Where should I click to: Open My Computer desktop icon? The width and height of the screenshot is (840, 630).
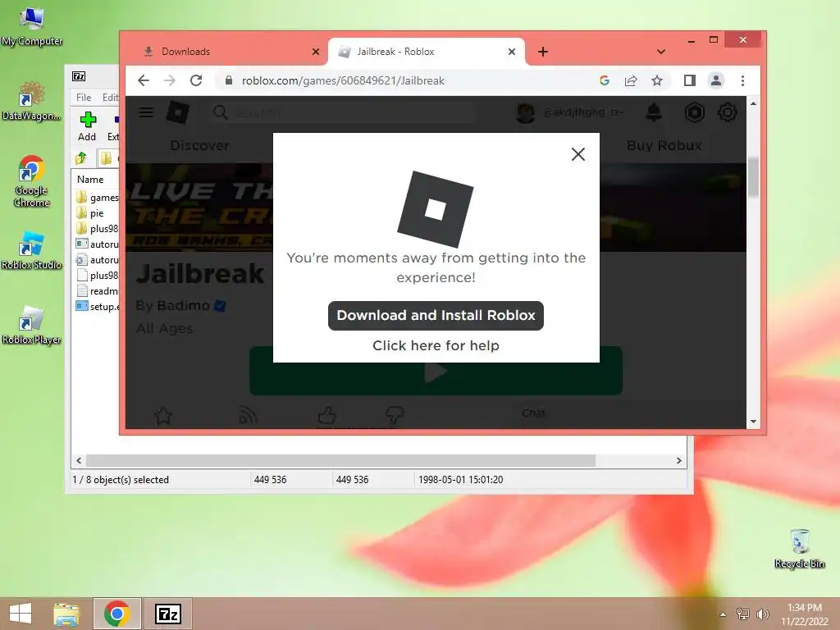(32, 27)
